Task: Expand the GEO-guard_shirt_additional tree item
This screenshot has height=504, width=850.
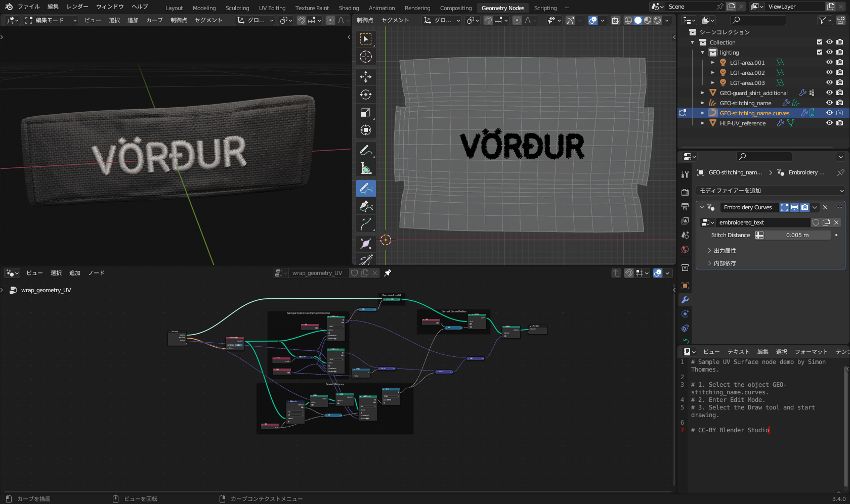Action: click(x=702, y=93)
